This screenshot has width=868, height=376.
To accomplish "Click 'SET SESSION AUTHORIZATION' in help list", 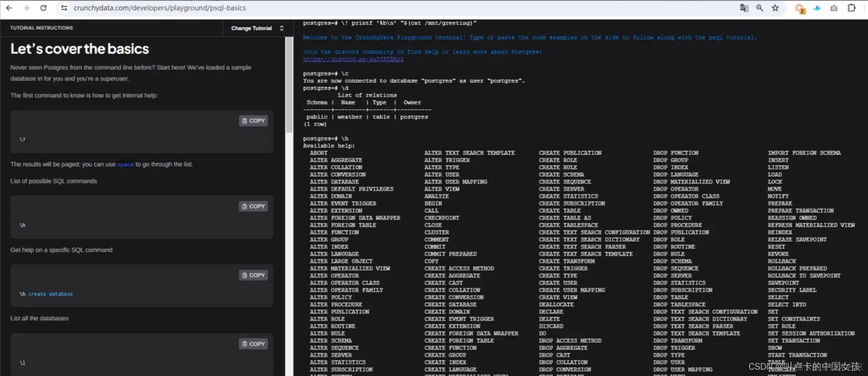I will [811, 333].
